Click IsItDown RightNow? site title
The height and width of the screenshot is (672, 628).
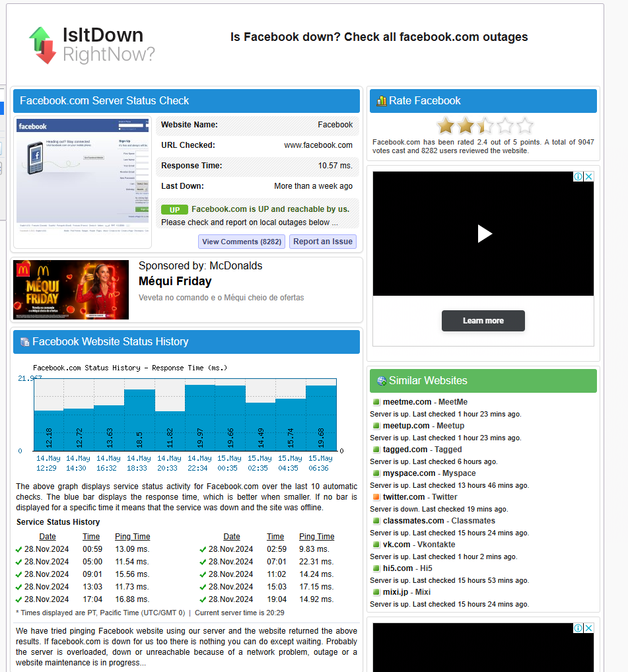[108, 45]
